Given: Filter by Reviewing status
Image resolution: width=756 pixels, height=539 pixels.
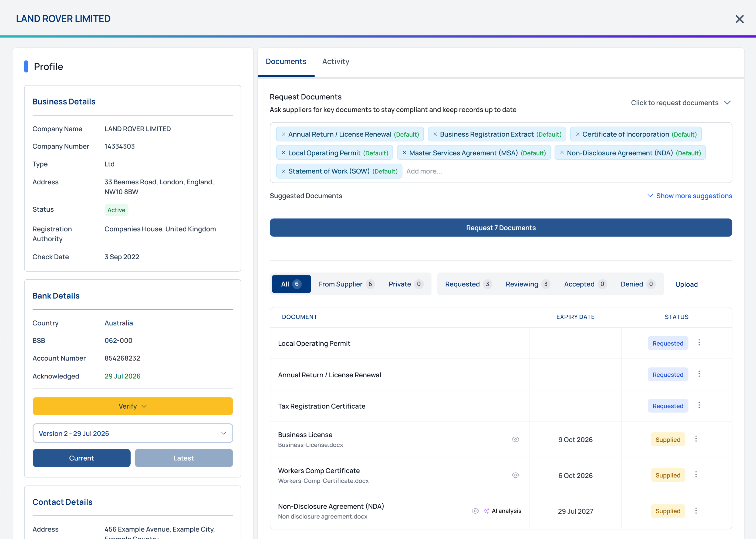Looking at the screenshot, I should (528, 284).
